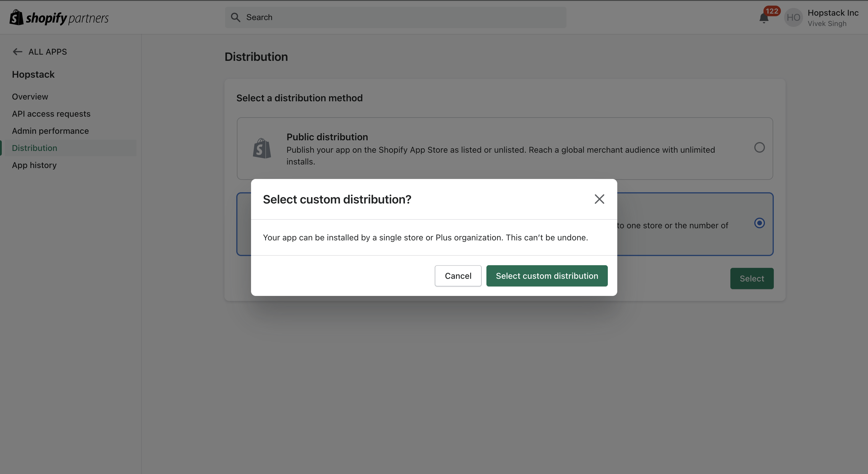Image resolution: width=868 pixels, height=474 pixels.
Task: Confirm with Select custom distribution button
Action: click(x=547, y=276)
